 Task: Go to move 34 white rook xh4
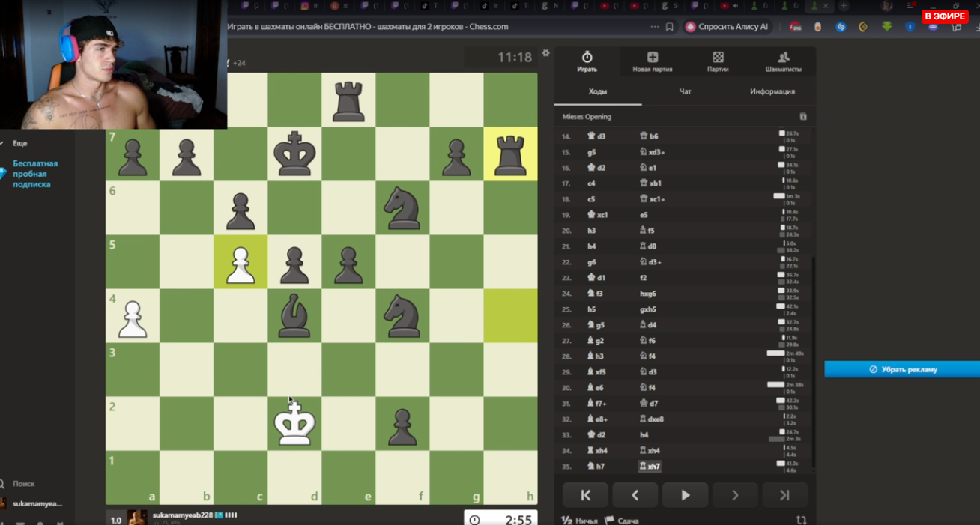(597, 450)
